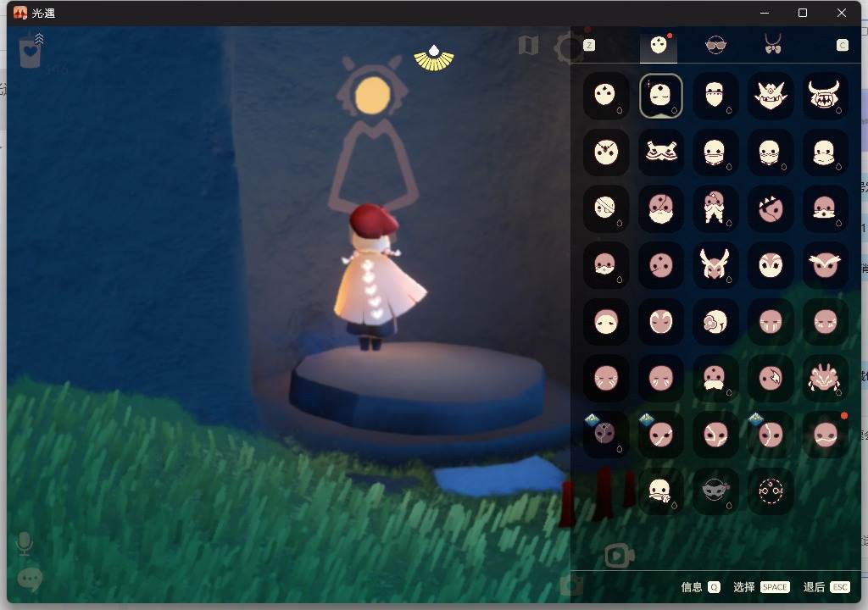Select the dashed-circle empty mask option
The height and width of the screenshot is (610, 868).
click(x=770, y=491)
